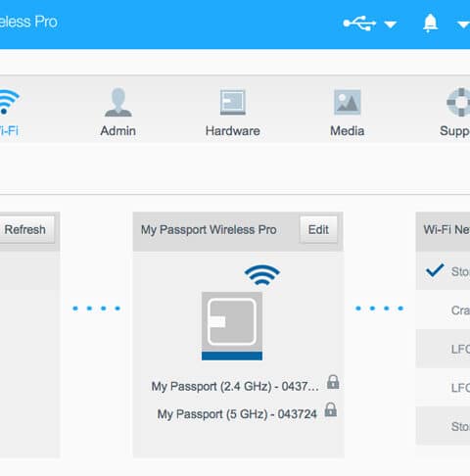Switch to the Media tab label
This screenshot has height=476, width=470.
348,131
